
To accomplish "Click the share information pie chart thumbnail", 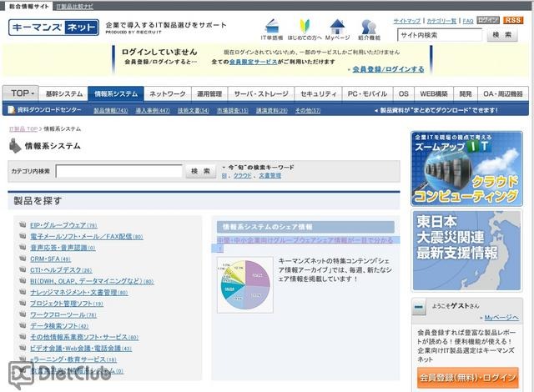I will [x=244, y=284].
